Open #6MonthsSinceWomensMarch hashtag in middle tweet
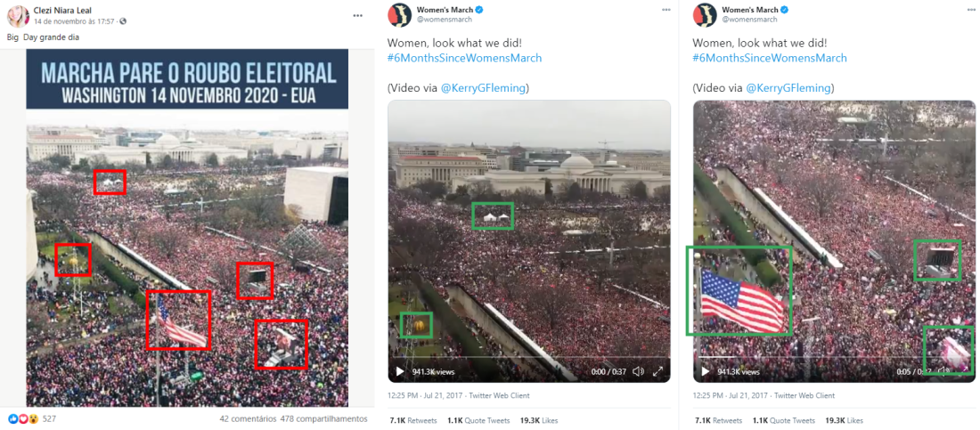980x430 pixels. (464, 58)
